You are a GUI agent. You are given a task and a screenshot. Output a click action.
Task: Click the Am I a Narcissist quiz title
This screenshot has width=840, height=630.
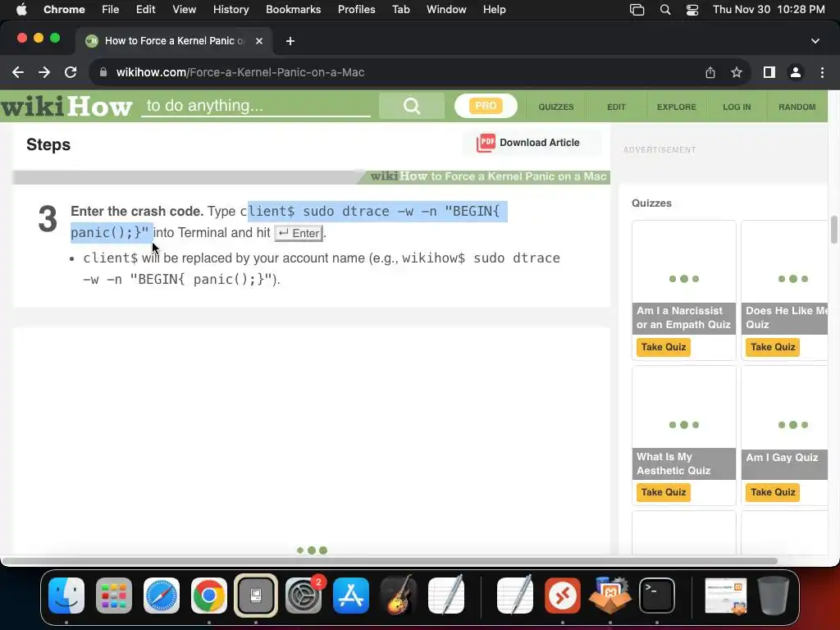[683, 317]
